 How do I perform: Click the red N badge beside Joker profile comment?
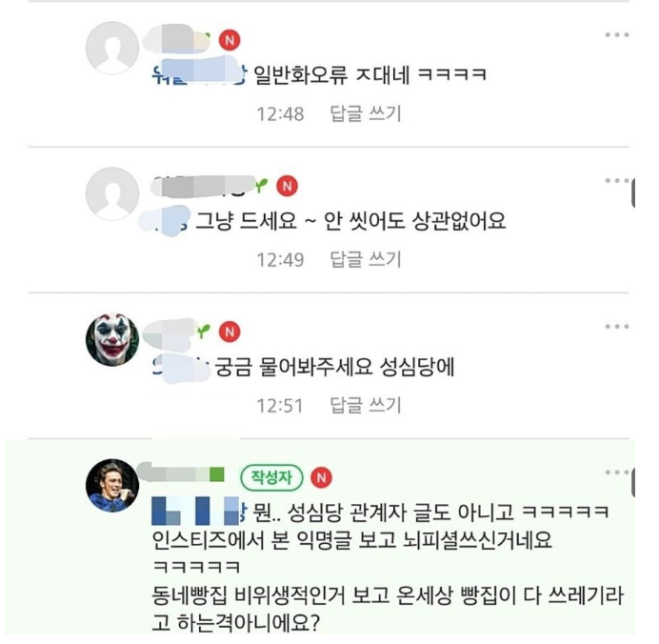tap(230, 332)
